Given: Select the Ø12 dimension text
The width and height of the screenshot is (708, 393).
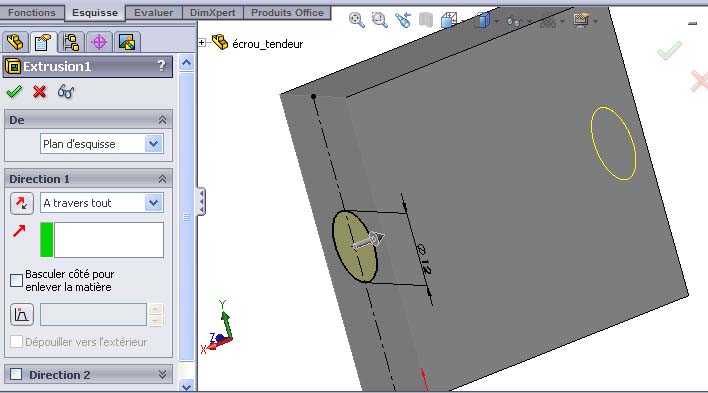Looking at the screenshot, I should click(x=424, y=258).
